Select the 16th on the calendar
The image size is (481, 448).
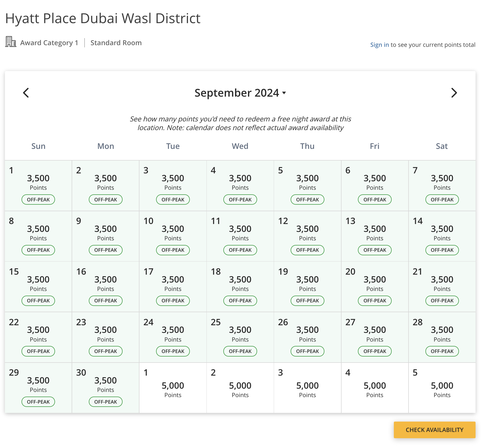pos(106,287)
